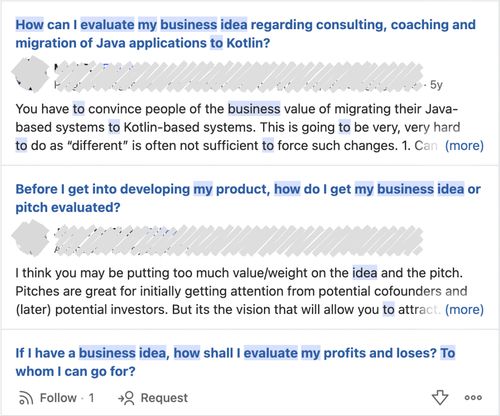Screen dimensions: 500x416
Task: Expand the Kotlin answer with (more)
Action: 464,146
